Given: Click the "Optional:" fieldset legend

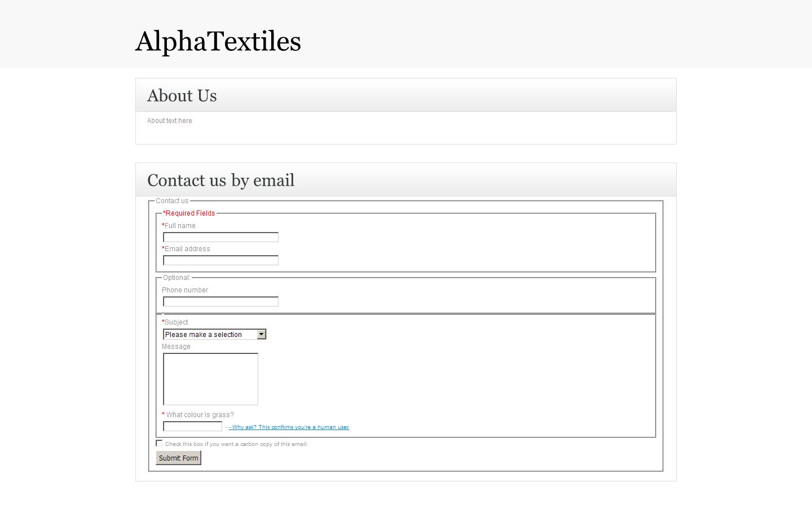Looking at the screenshot, I should click(x=176, y=277).
